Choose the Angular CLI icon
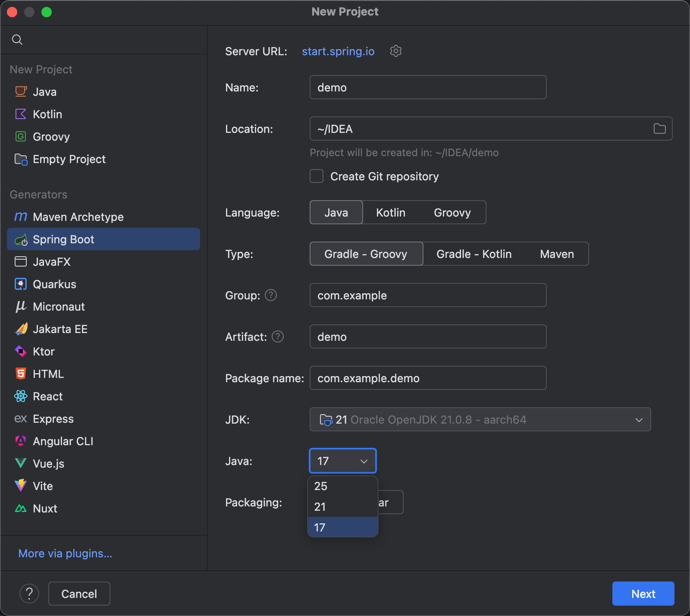This screenshot has height=616, width=690. (21, 441)
